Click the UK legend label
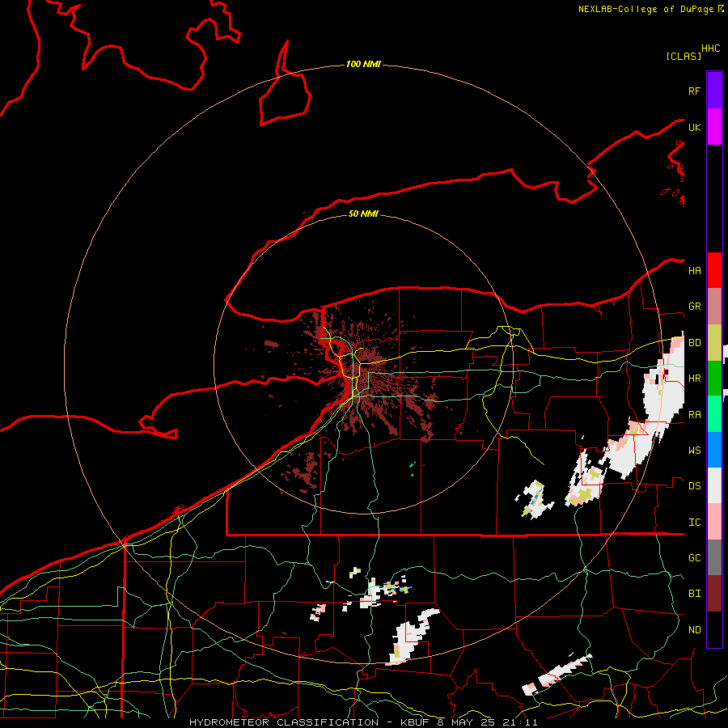 pyautogui.click(x=694, y=127)
